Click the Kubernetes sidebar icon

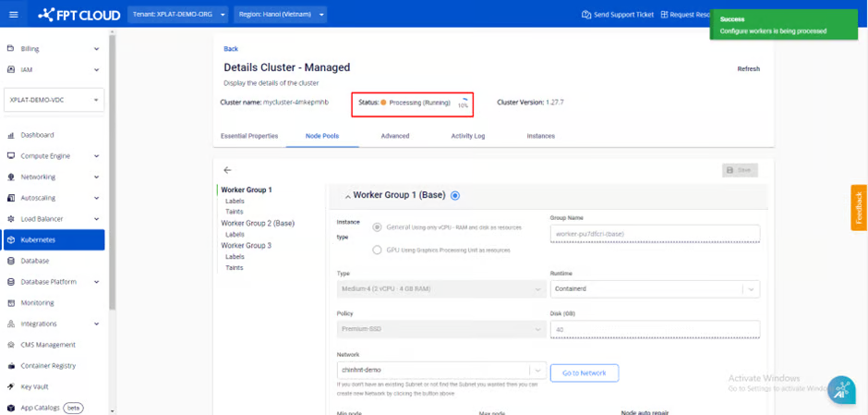tap(11, 240)
